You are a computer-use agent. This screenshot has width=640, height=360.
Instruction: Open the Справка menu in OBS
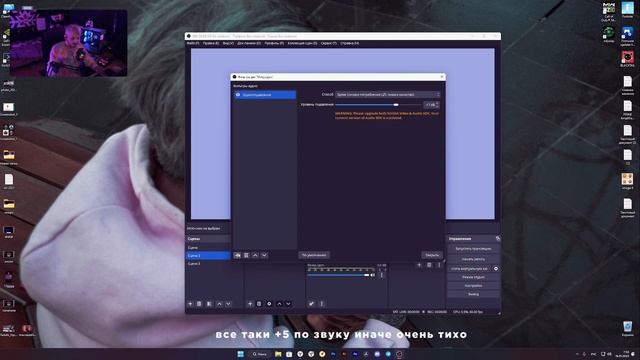[349, 43]
